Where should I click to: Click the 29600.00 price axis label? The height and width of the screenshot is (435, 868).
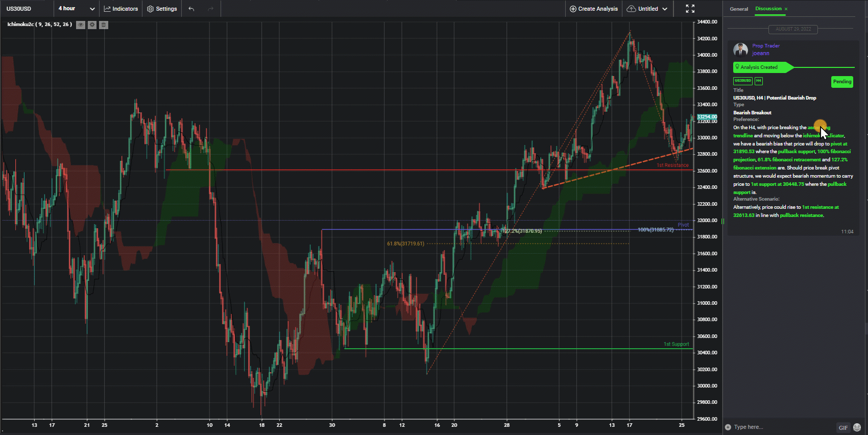tap(707, 419)
